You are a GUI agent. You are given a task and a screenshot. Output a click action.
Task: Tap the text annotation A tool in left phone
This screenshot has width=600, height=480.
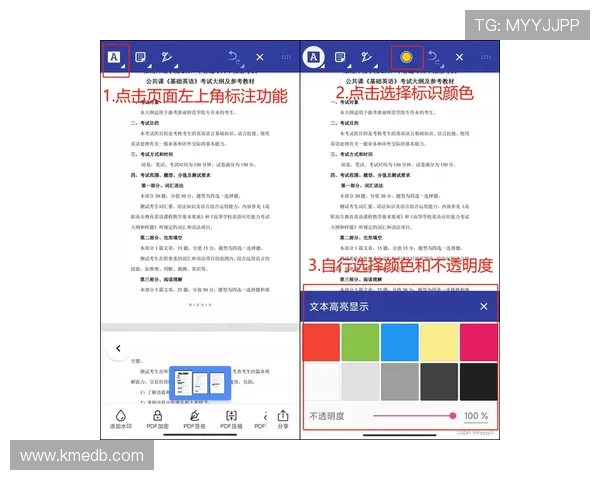click(114, 57)
